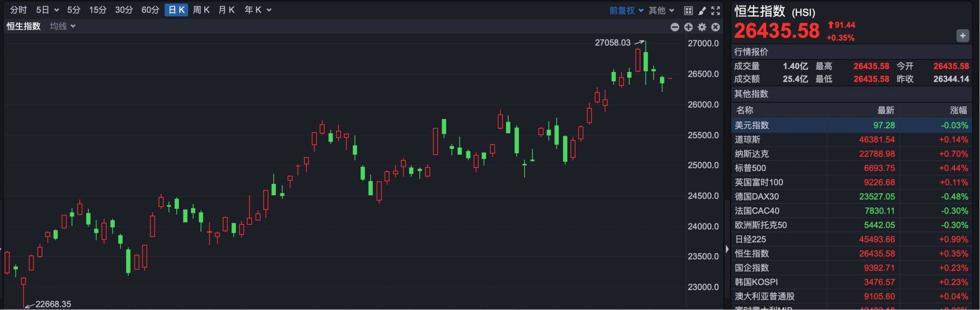Open the multi-chart grid layout icon

pos(688,10)
